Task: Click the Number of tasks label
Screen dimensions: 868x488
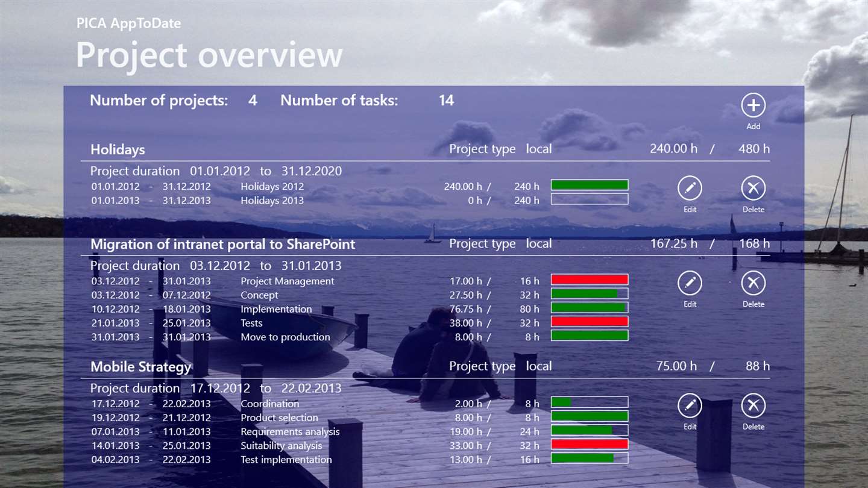Action: 339,101
